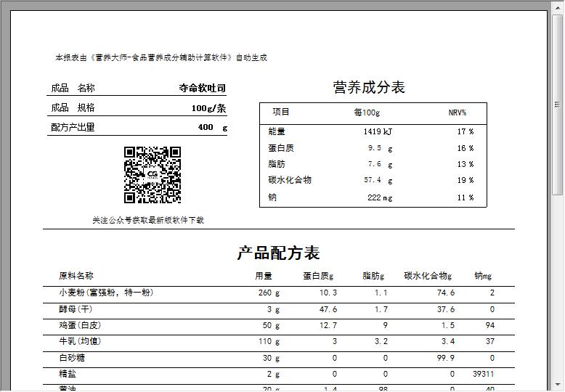Click the 50 g amount for egg
The height and width of the screenshot is (392, 565).
coord(271,326)
